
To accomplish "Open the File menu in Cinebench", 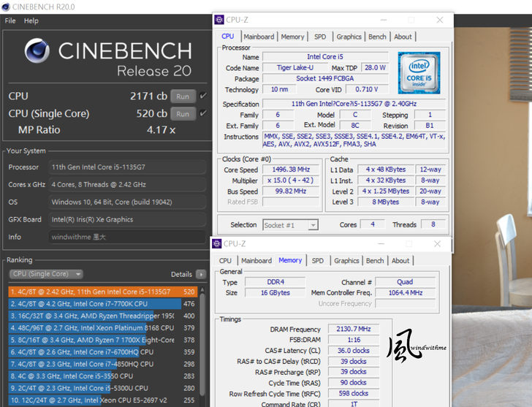I will coord(10,20).
